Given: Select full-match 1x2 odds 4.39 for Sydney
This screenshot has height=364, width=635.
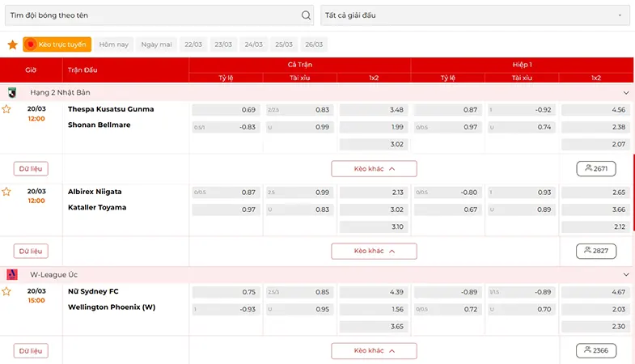Looking at the screenshot, I should click(x=374, y=292).
